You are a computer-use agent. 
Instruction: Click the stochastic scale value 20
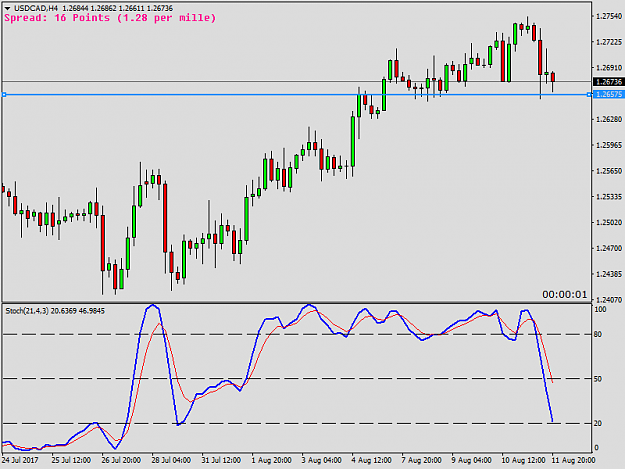point(598,423)
